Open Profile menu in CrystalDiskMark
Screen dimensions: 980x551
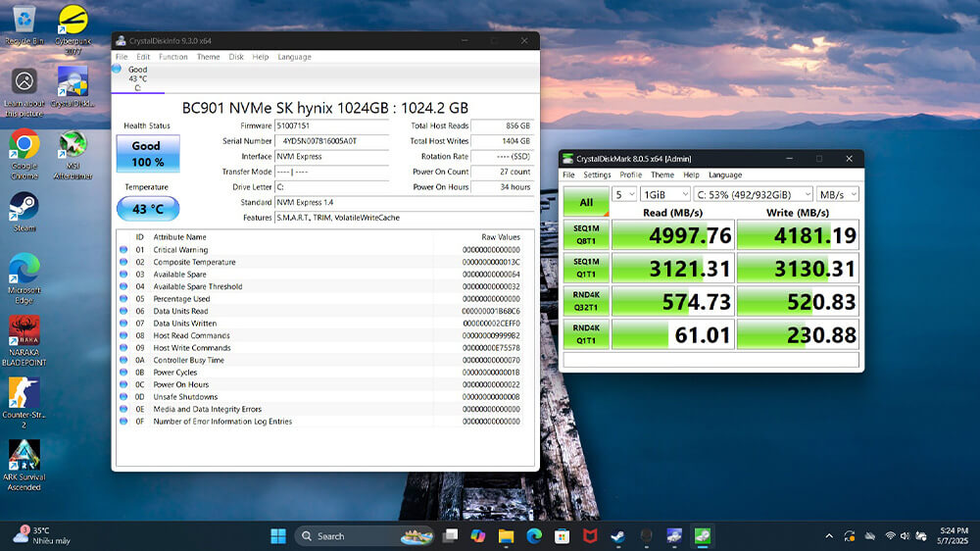click(630, 175)
